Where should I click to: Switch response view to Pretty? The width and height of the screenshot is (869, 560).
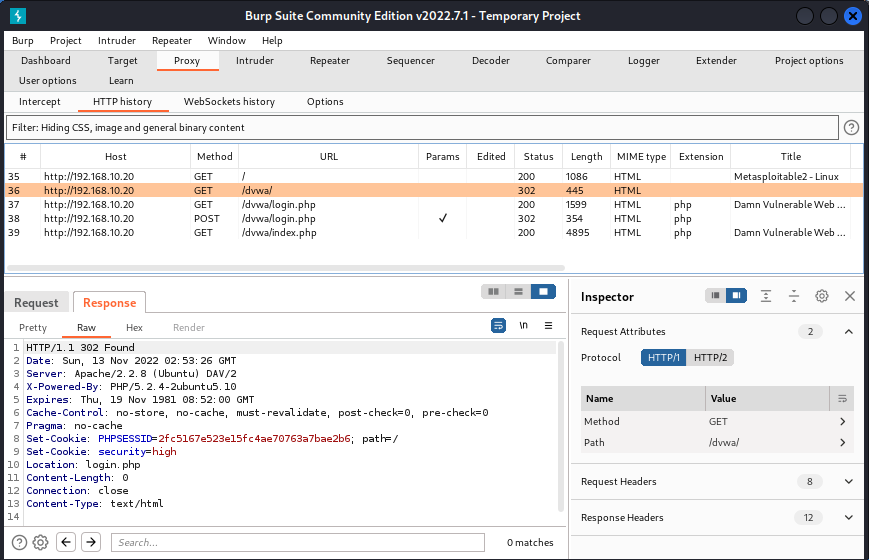click(33, 328)
